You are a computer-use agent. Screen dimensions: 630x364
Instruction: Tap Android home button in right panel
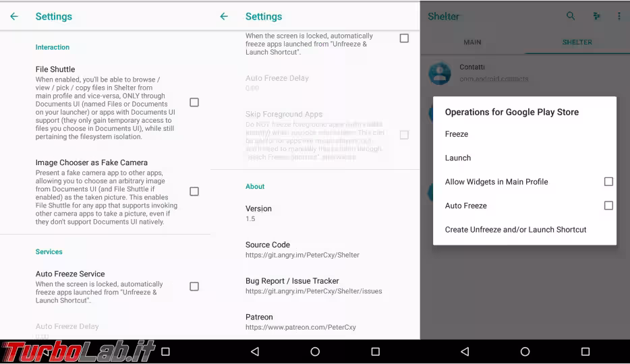tap(525, 352)
